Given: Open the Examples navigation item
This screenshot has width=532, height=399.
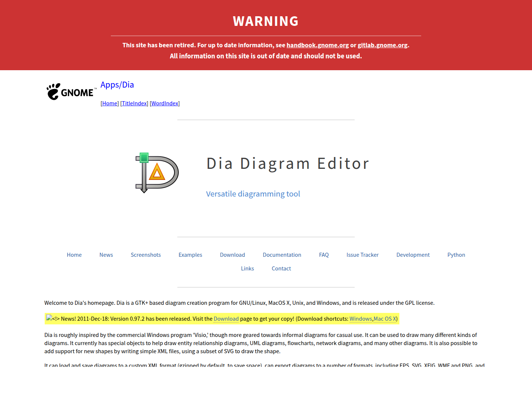Looking at the screenshot, I should click(x=190, y=255).
